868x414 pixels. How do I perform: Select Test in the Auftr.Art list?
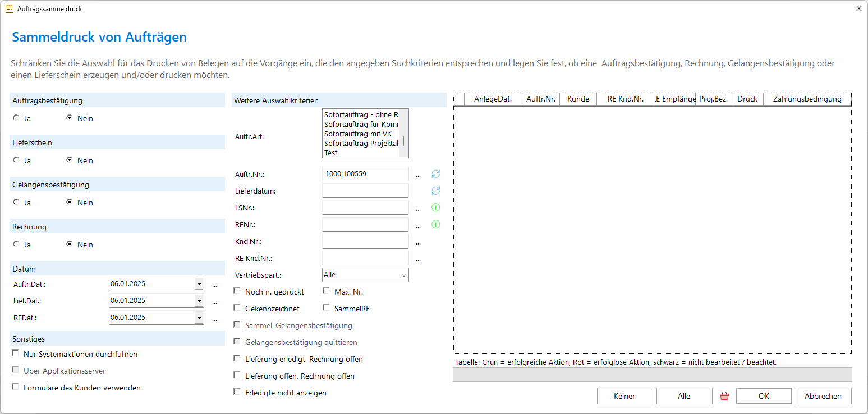[331, 153]
